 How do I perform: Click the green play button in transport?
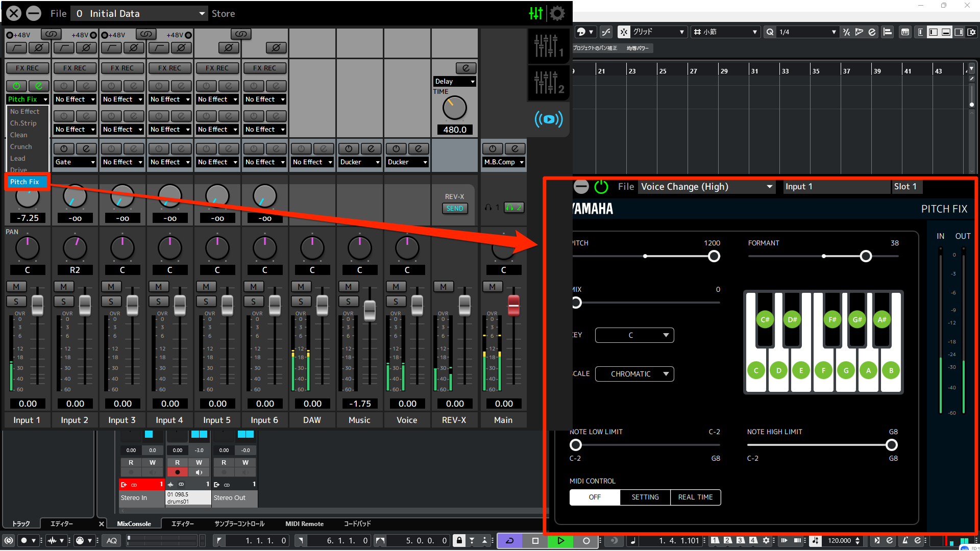(560, 540)
